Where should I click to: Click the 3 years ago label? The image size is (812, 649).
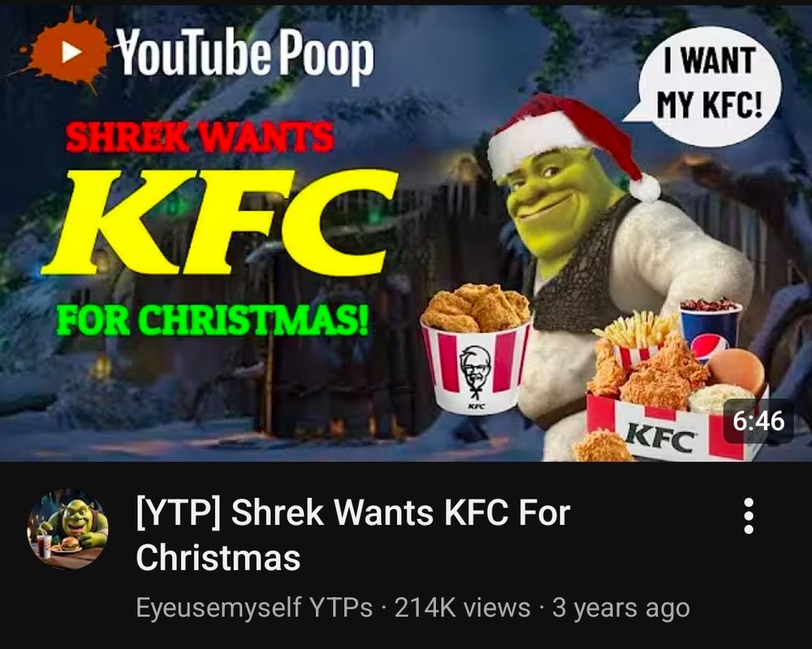point(621,607)
